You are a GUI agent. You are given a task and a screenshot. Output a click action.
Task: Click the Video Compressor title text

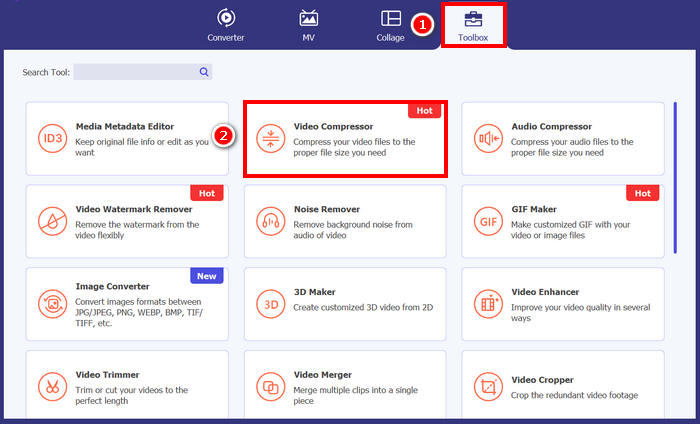(333, 127)
